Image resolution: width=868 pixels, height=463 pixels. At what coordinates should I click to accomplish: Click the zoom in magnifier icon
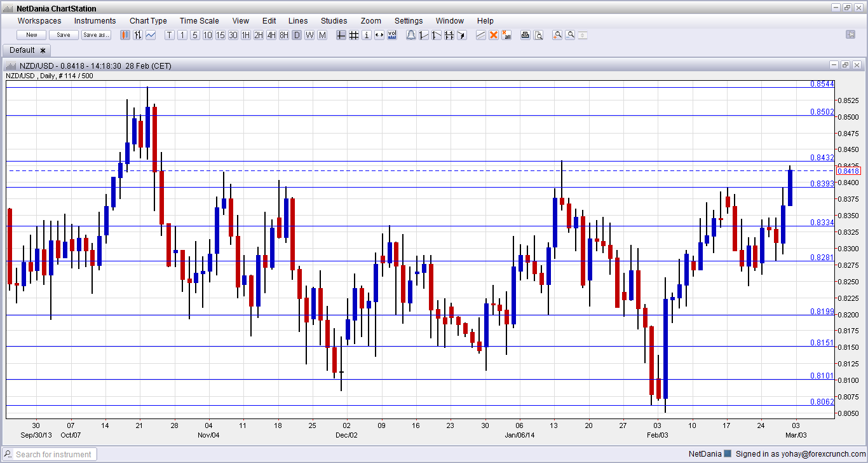click(x=557, y=35)
